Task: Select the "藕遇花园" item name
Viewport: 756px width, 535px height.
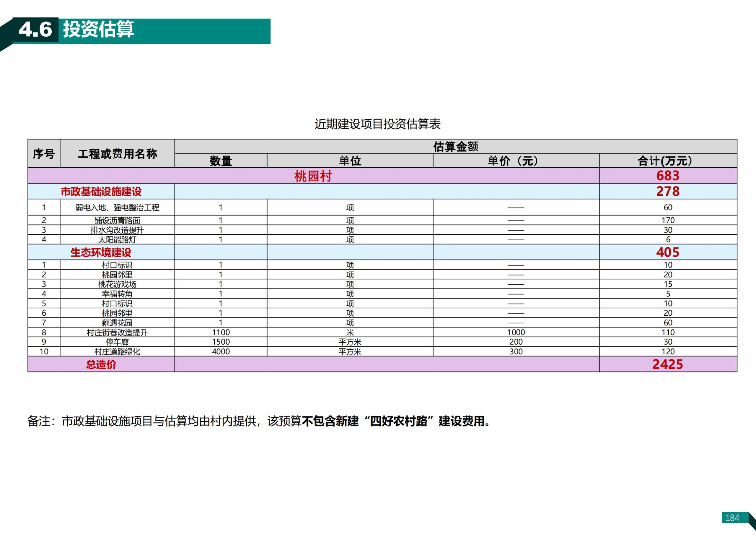Action: (x=118, y=323)
